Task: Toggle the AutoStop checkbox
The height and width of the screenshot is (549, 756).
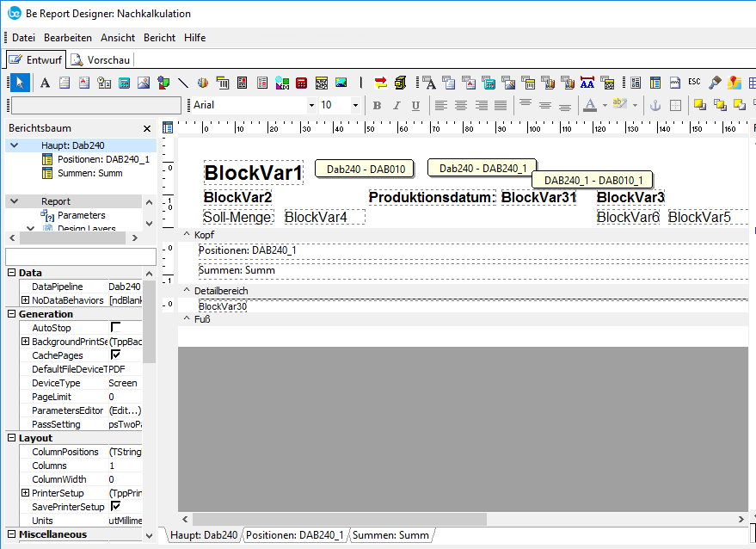Action: pyautogui.click(x=115, y=328)
